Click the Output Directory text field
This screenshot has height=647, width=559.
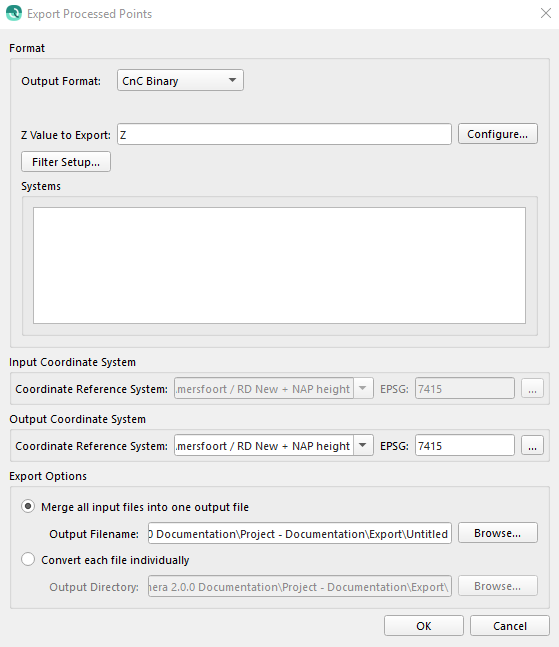coord(300,586)
